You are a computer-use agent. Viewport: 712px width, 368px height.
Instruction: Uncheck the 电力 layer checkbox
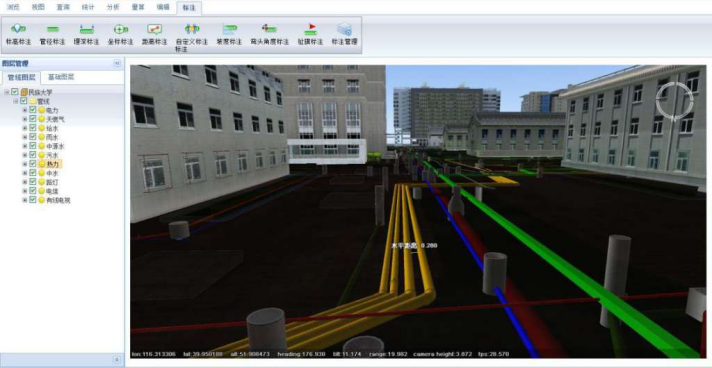(33, 110)
